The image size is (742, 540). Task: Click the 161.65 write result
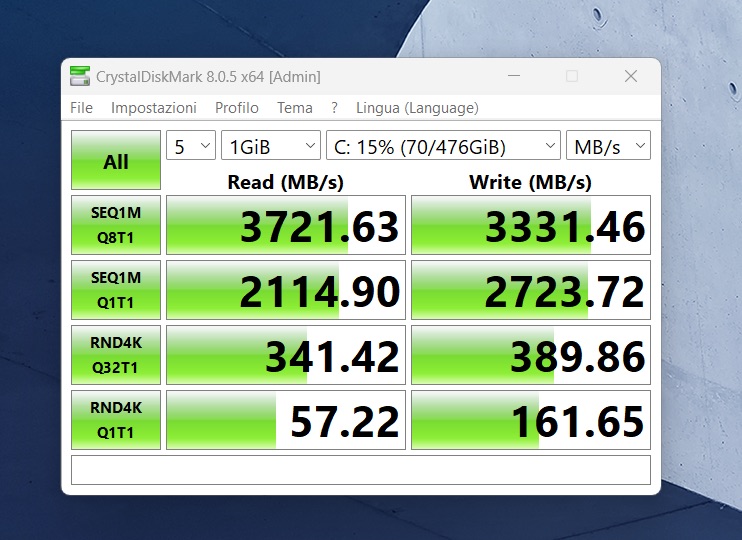[531, 420]
